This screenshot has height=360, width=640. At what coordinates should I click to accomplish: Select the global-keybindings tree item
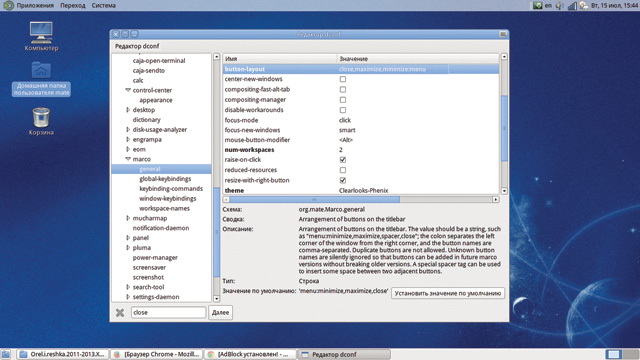[x=165, y=179]
